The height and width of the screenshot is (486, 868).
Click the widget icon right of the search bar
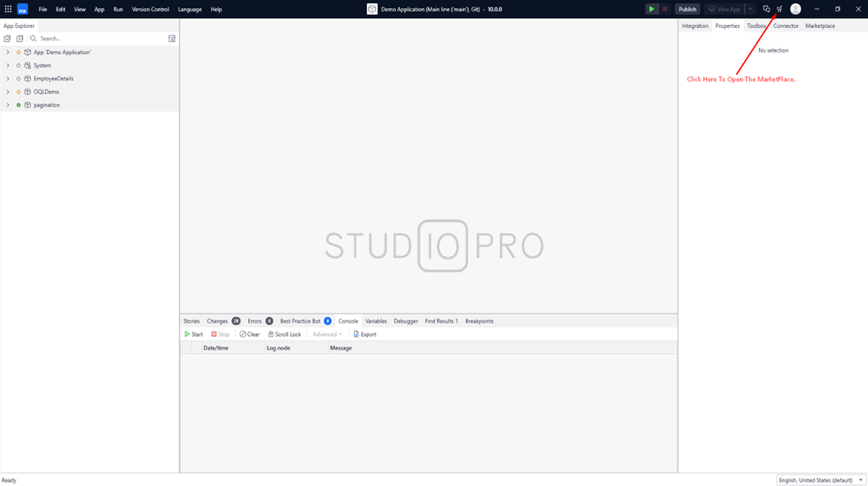click(x=172, y=38)
